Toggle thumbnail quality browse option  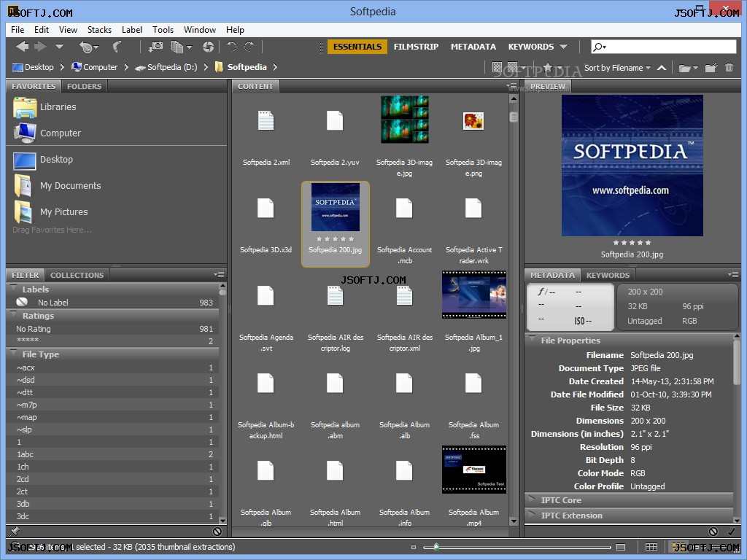[x=497, y=67]
